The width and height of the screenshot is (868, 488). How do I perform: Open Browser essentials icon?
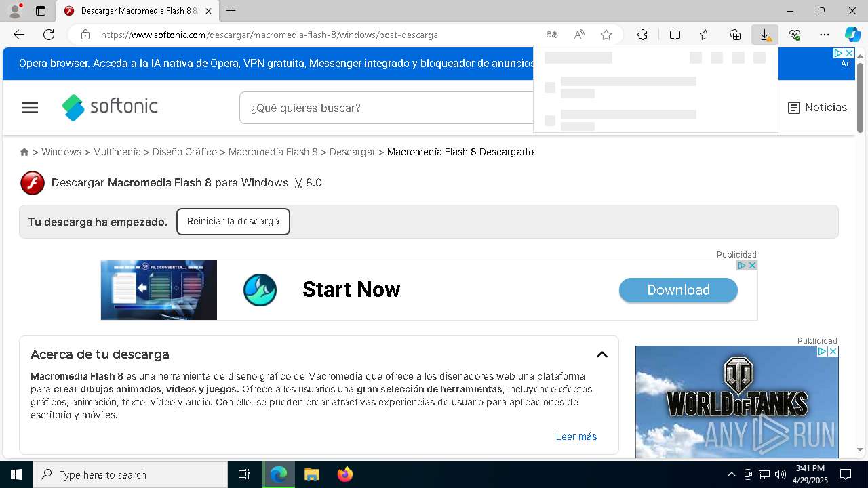pyautogui.click(x=795, y=35)
